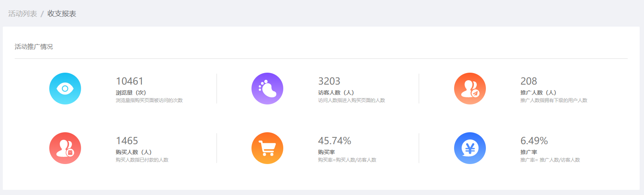Click the purple footprint icon for 访客人数
This screenshot has height=195, width=644.
(x=267, y=89)
